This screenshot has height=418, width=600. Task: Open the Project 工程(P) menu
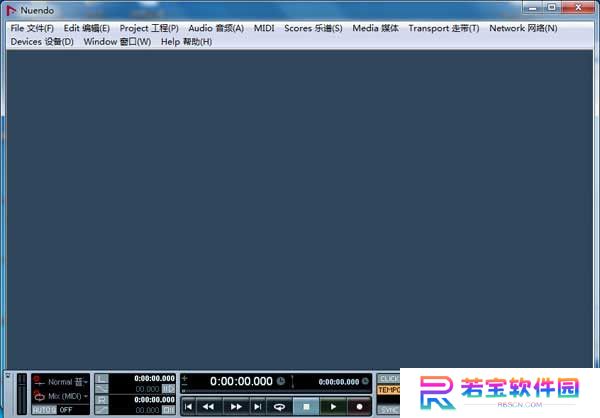(x=149, y=28)
